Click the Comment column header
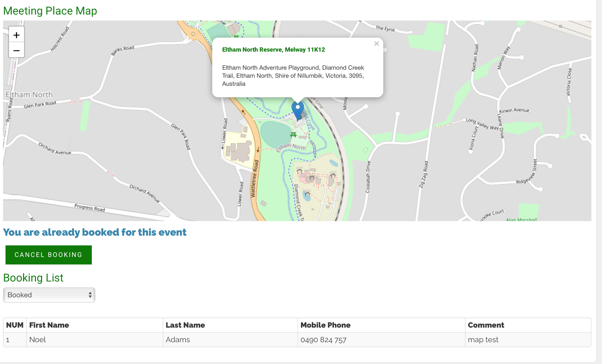The image size is (602, 364). tap(486, 325)
